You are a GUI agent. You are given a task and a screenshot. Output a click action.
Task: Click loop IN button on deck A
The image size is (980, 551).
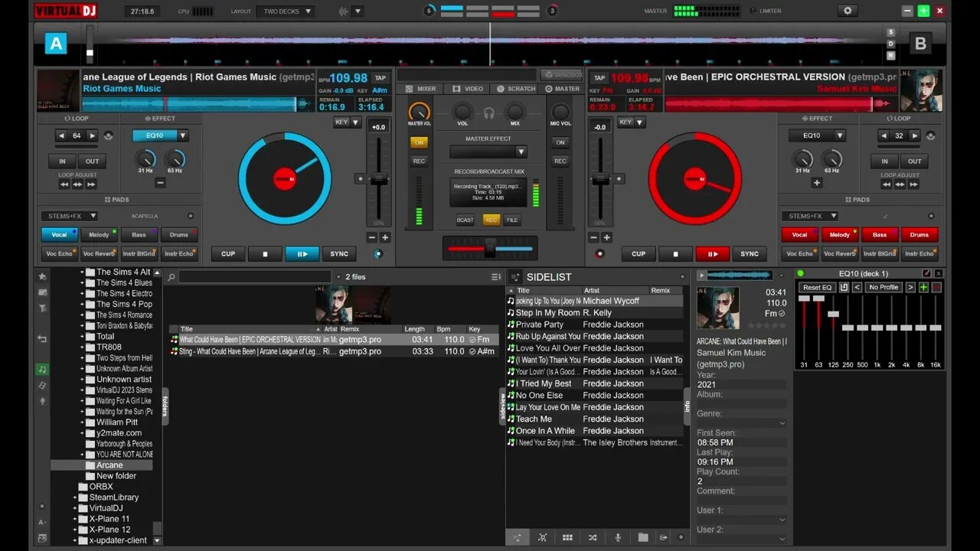62,161
